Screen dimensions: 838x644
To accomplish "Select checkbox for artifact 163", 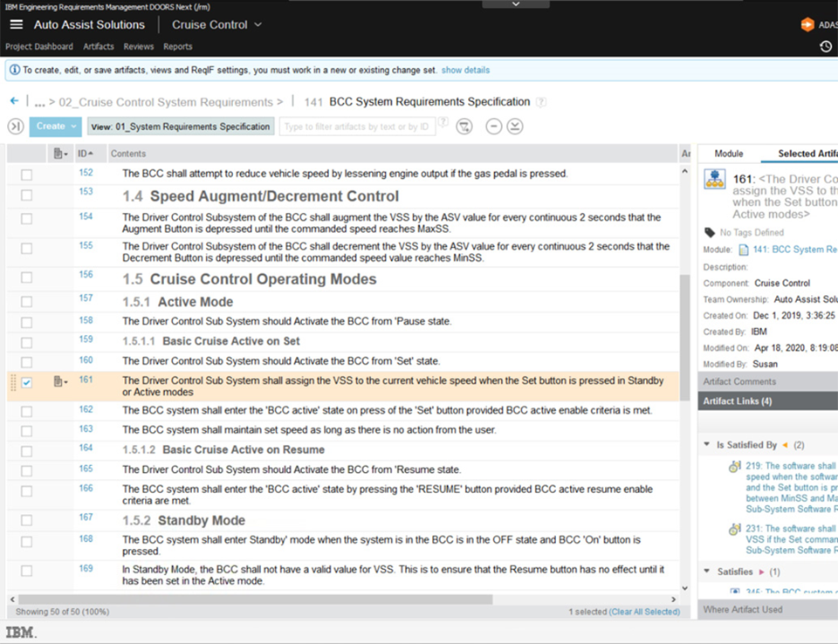I will tap(26, 431).
